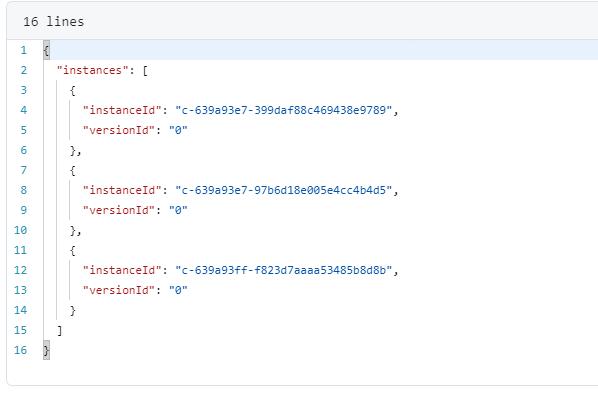Screen dimensions: 598x402
Task: Click line number 2 in the gutter
Action: [24, 70]
